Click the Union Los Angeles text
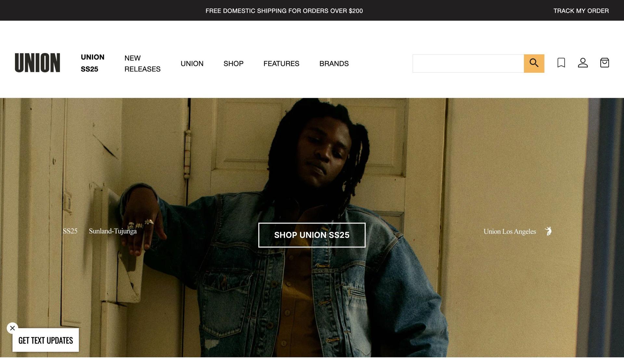624x364 pixels. pos(510,232)
